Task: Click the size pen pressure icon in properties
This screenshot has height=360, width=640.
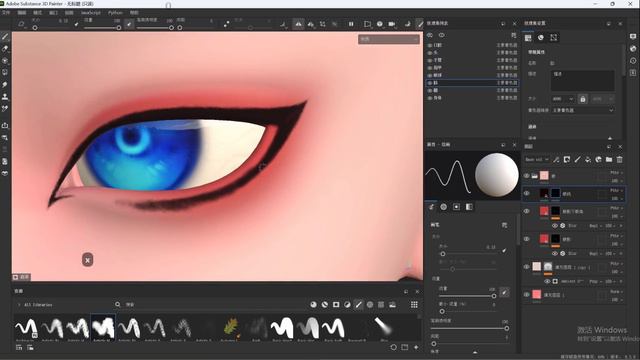Action: tap(504, 250)
